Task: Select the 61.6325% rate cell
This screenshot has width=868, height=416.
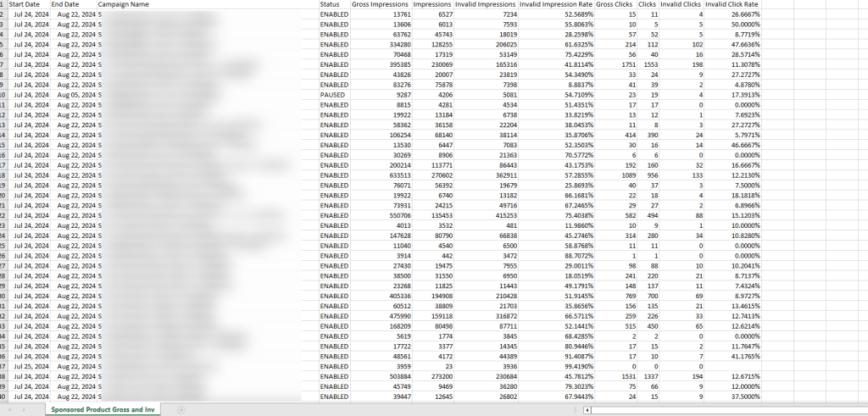Action: pyautogui.click(x=556, y=44)
